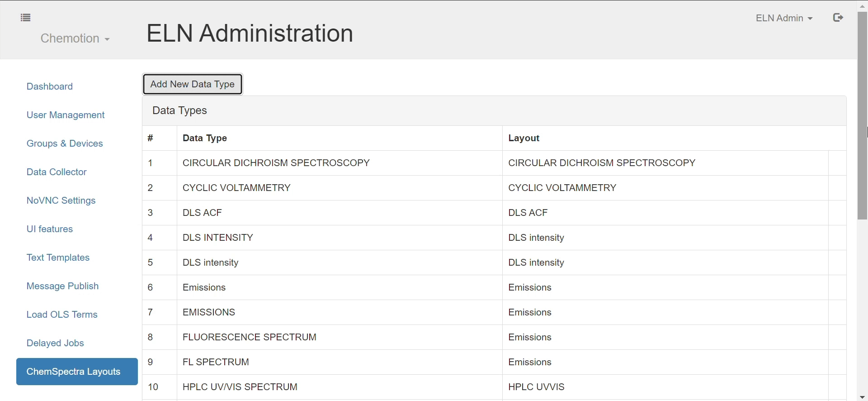Click Add New Data Type button
The image size is (868, 401).
click(x=193, y=84)
